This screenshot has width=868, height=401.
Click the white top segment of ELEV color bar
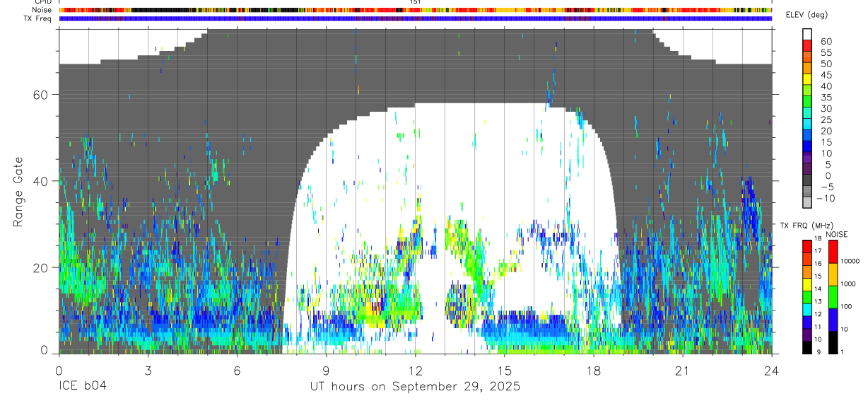tap(808, 33)
